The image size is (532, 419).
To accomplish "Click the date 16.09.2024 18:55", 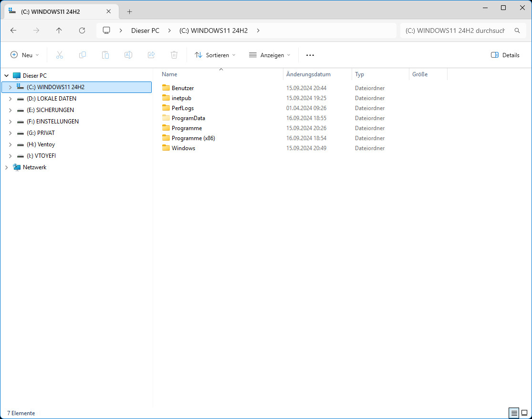I will [306, 118].
